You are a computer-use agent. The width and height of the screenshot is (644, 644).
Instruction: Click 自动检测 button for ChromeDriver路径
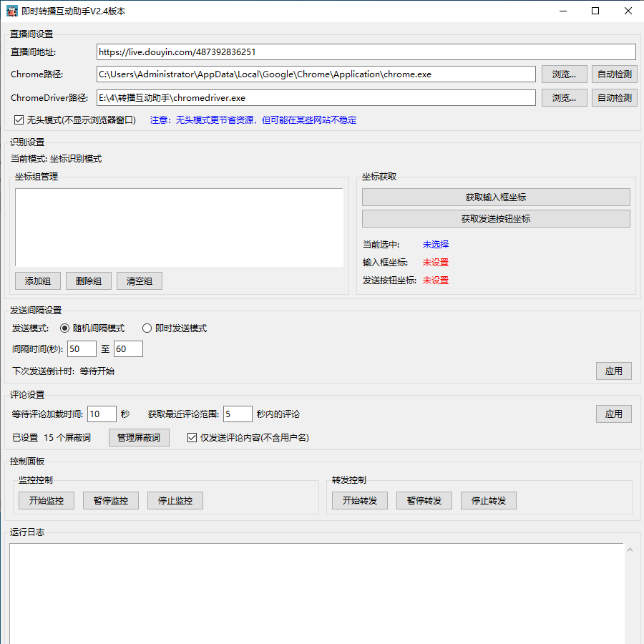(614, 97)
